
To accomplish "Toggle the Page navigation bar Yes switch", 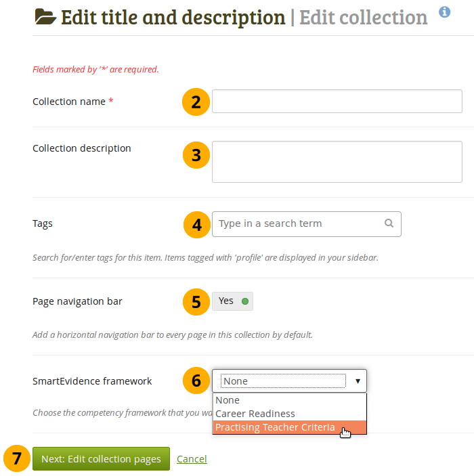I will (x=232, y=301).
